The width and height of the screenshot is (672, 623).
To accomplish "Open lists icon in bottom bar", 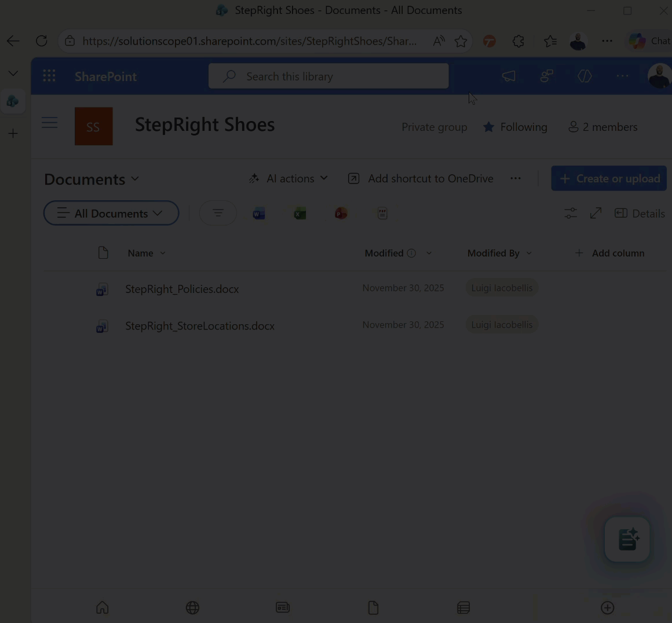I will pyautogui.click(x=463, y=607).
